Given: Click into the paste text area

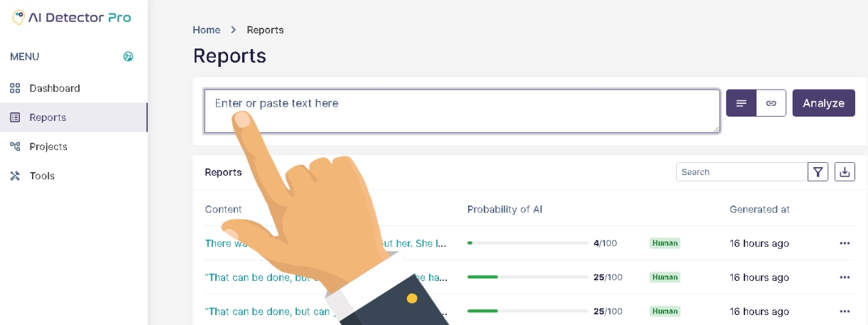Looking at the screenshot, I should [462, 111].
